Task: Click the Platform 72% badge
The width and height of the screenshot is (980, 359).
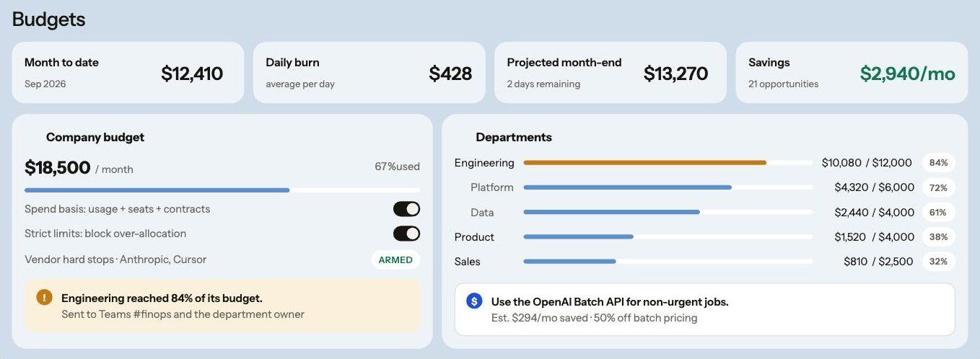Action: coord(938,187)
